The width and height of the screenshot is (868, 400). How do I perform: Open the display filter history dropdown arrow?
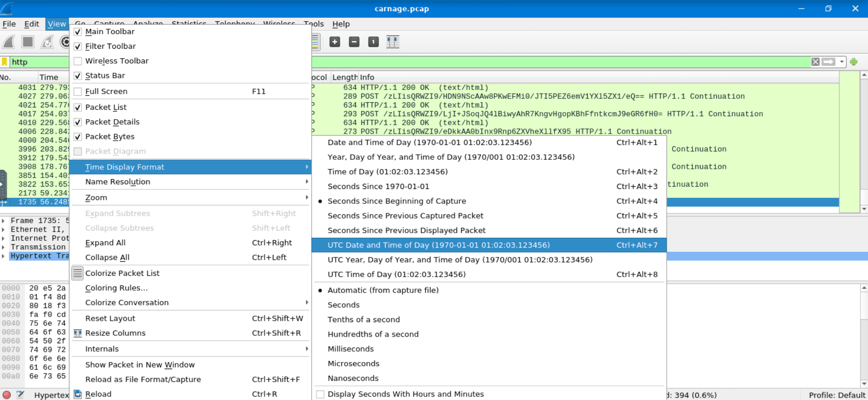coord(842,62)
